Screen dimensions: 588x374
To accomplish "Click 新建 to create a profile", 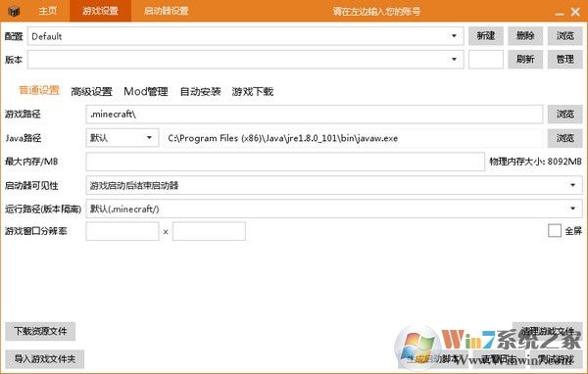I will coord(486,36).
